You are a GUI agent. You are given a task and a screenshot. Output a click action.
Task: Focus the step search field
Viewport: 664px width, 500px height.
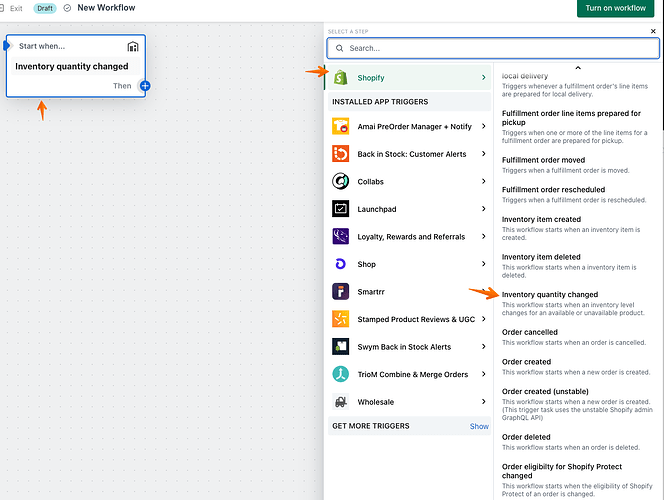pos(493,48)
